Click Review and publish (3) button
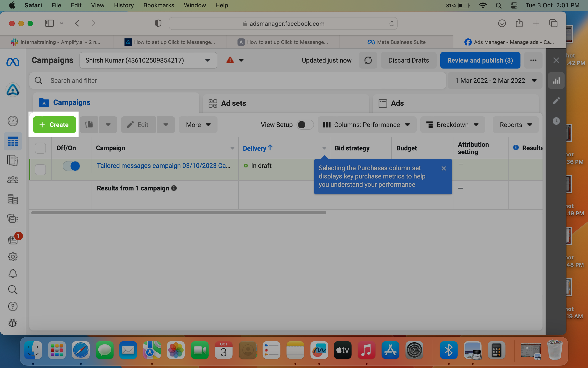 [480, 60]
